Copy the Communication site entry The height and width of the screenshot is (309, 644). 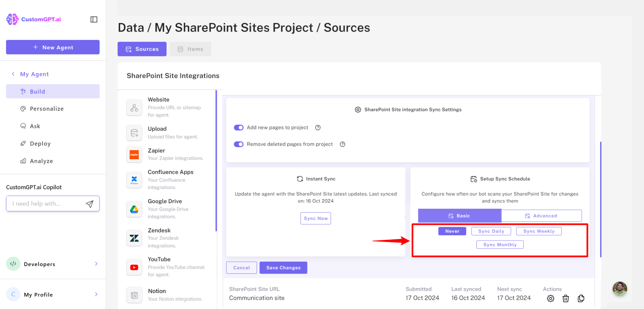point(581,298)
